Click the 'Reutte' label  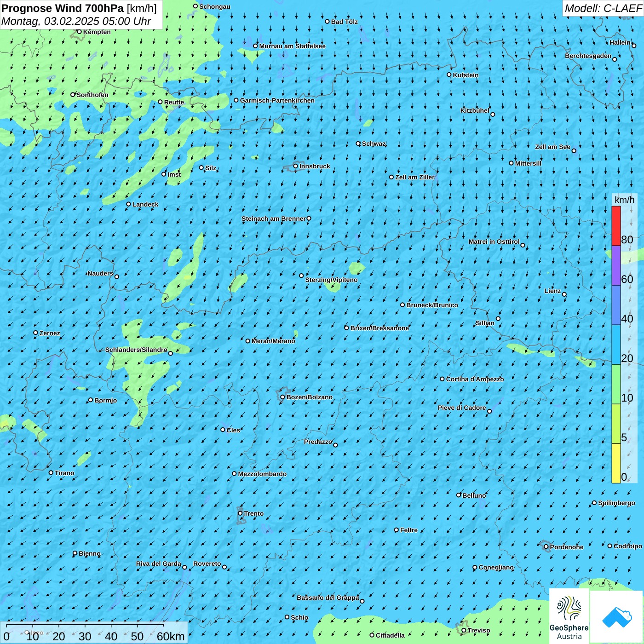(174, 102)
